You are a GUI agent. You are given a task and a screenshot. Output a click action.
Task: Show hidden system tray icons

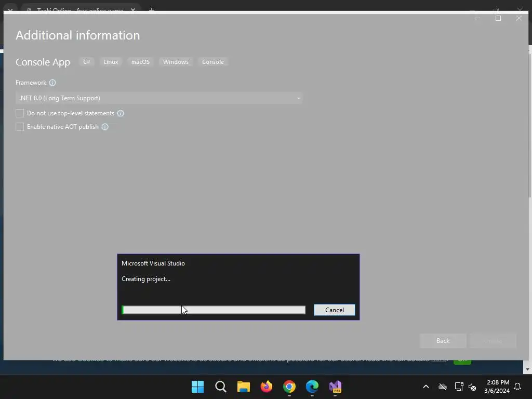tap(426, 387)
